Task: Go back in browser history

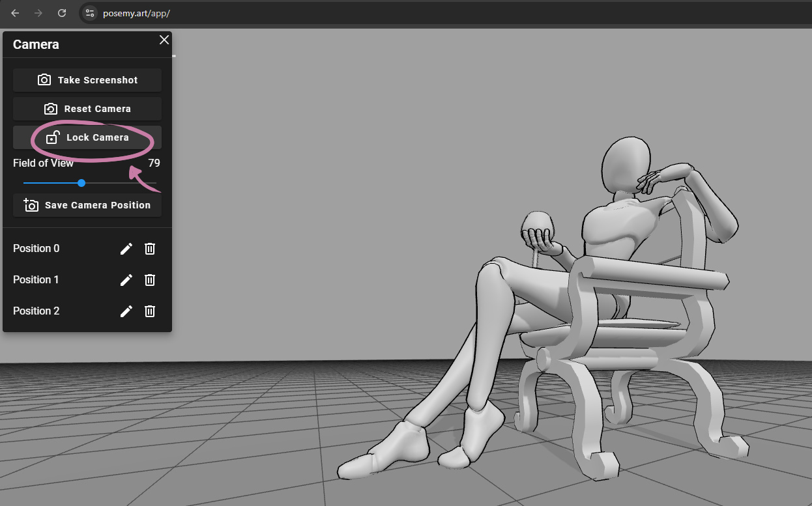Action: 15,13
